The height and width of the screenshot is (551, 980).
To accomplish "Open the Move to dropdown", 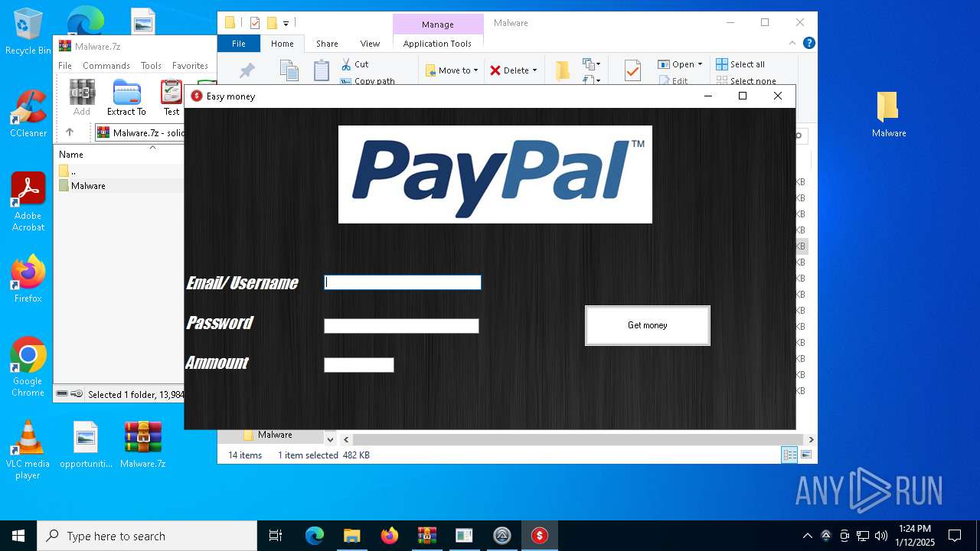I will (x=452, y=70).
